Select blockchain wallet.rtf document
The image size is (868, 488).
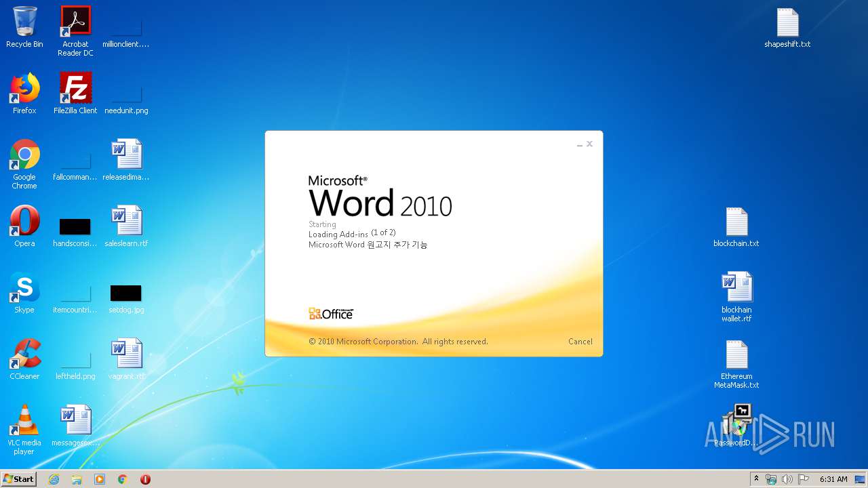point(736,297)
